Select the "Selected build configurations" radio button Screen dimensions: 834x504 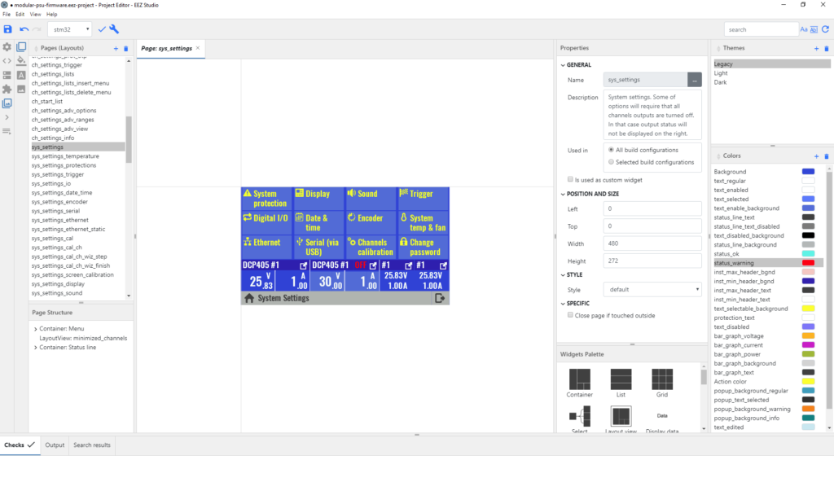[612, 162]
